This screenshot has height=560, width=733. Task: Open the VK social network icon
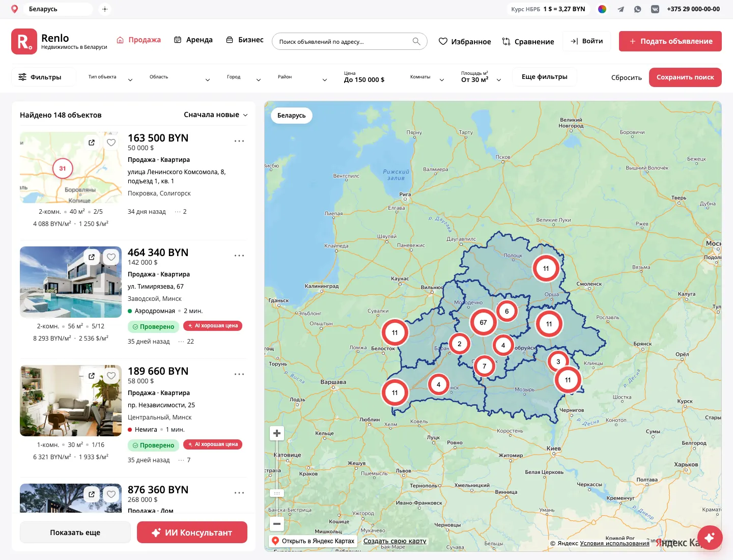coord(655,9)
